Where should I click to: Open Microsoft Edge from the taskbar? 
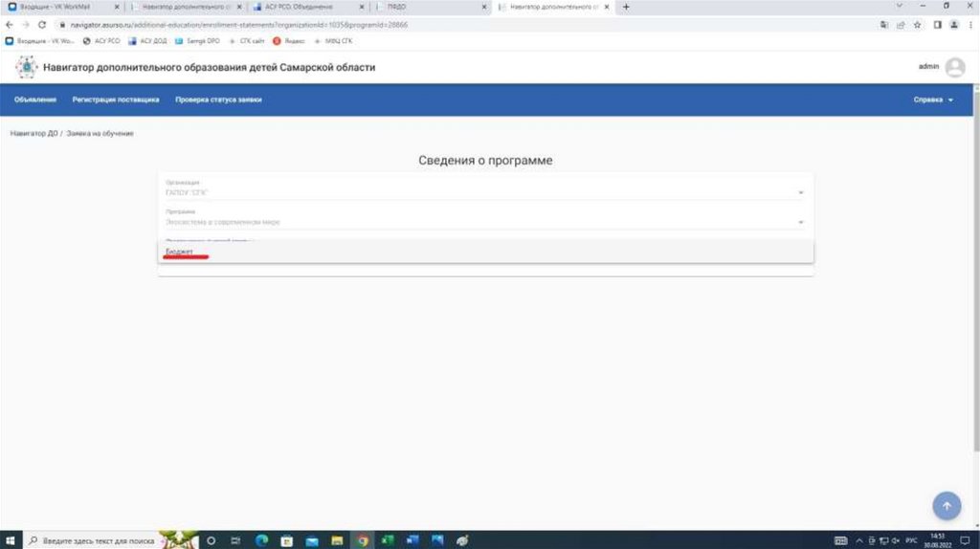pos(261,540)
